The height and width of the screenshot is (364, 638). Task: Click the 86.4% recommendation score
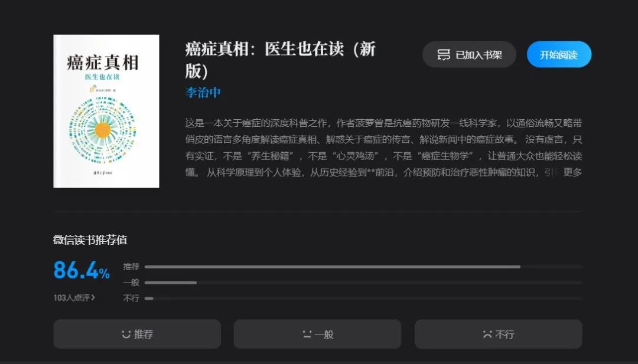(x=82, y=270)
